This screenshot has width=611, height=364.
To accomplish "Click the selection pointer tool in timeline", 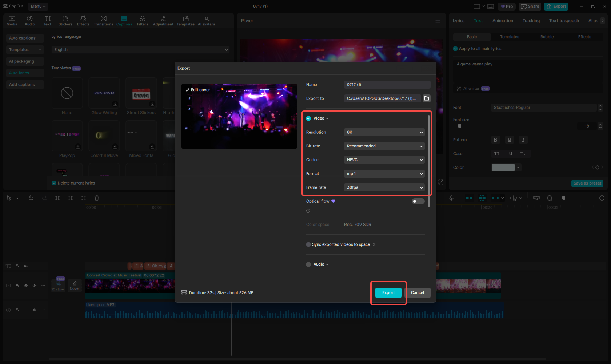I will [x=9, y=198].
